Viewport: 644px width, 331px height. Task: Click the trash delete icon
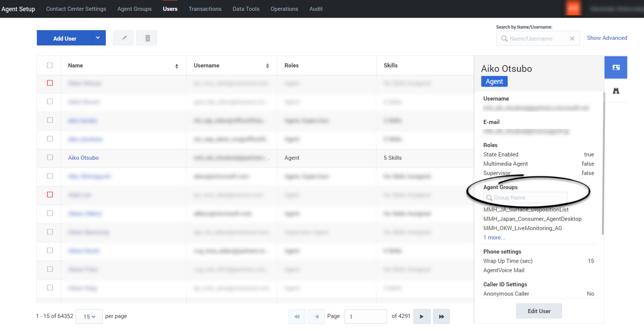coord(147,38)
